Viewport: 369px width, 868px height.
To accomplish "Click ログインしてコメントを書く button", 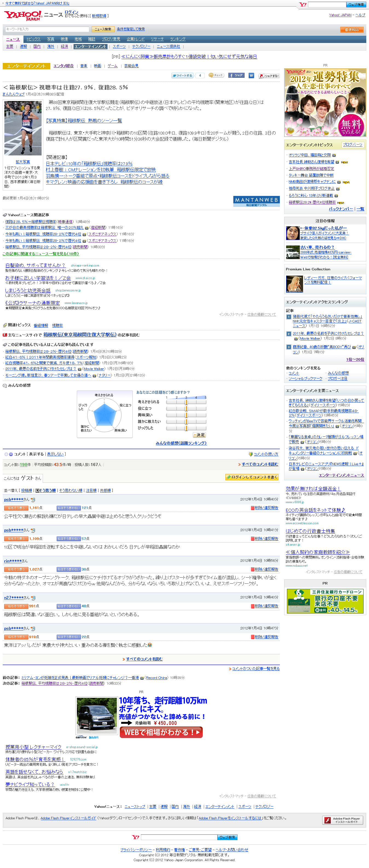I will pos(251,477).
